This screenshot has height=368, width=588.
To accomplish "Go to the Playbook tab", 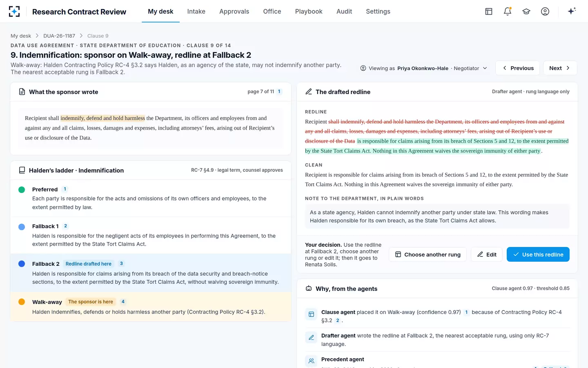I will [x=309, y=11].
